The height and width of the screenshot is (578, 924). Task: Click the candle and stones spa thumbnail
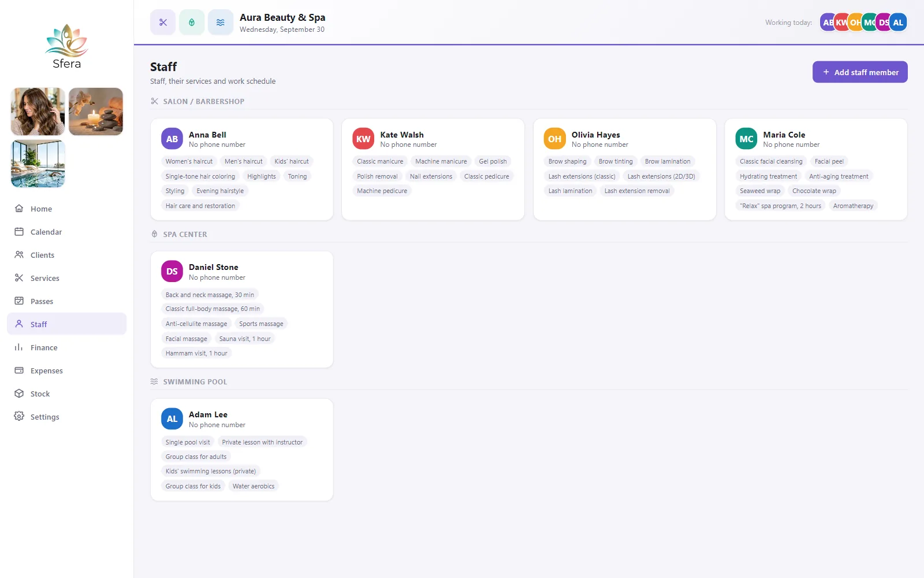click(96, 112)
